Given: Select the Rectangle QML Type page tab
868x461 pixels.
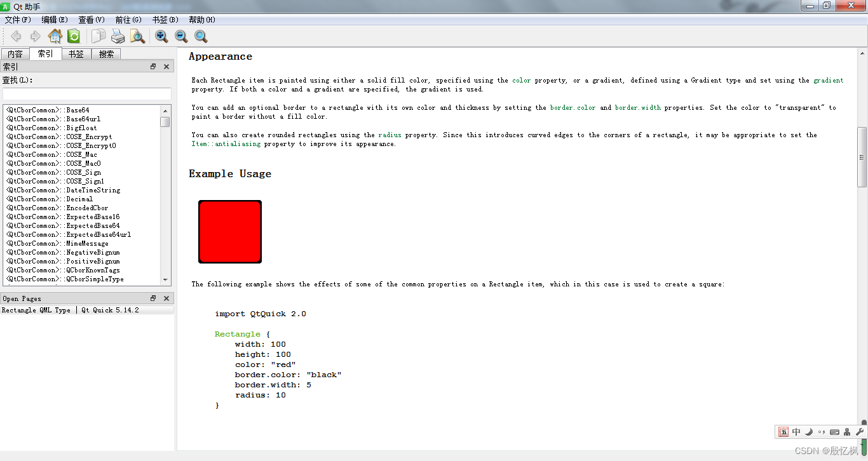Looking at the screenshot, I should (36, 310).
